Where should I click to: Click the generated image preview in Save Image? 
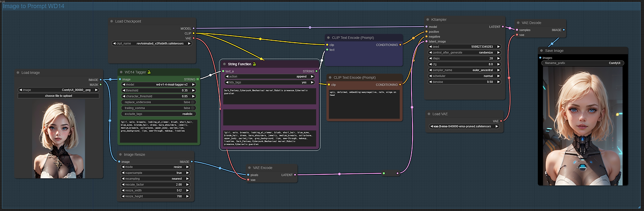pyautogui.click(x=582, y=126)
